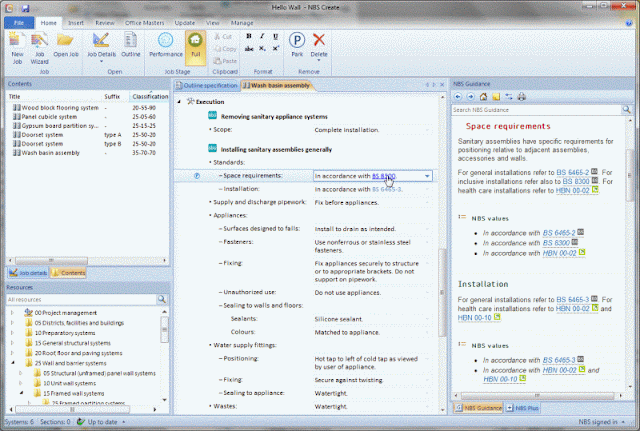Expand 10 Preparatory systems node
The height and width of the screenshot is (431, 640).
pos(13,333)
